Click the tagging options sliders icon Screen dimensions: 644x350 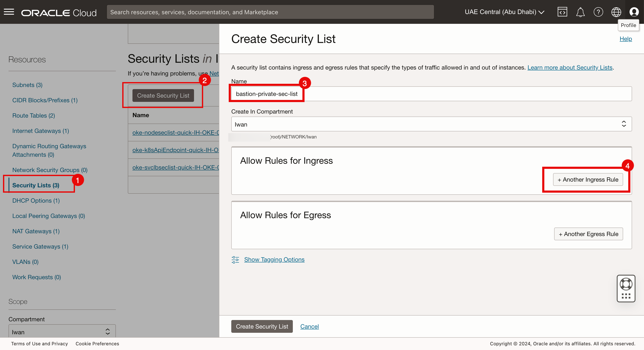235,260
